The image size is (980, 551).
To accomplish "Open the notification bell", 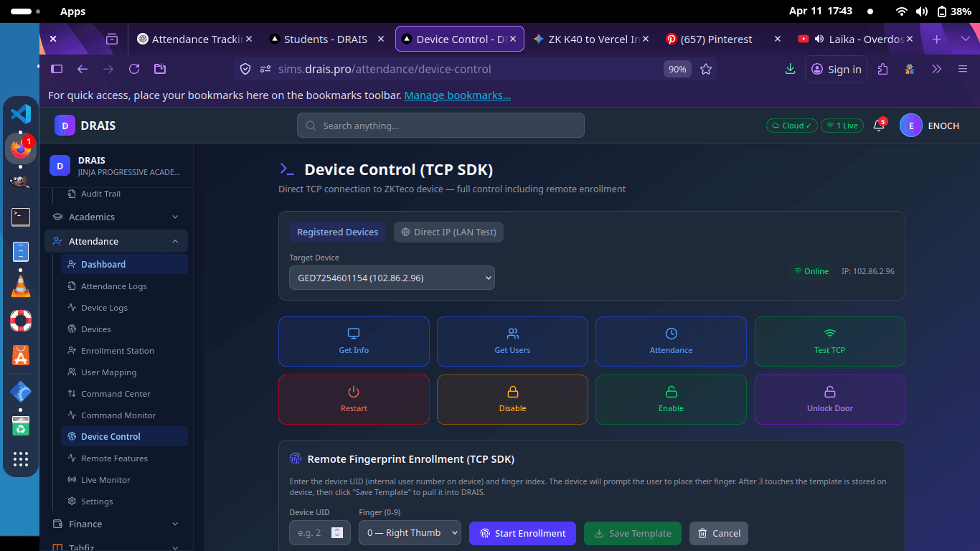I will (877, 126).
